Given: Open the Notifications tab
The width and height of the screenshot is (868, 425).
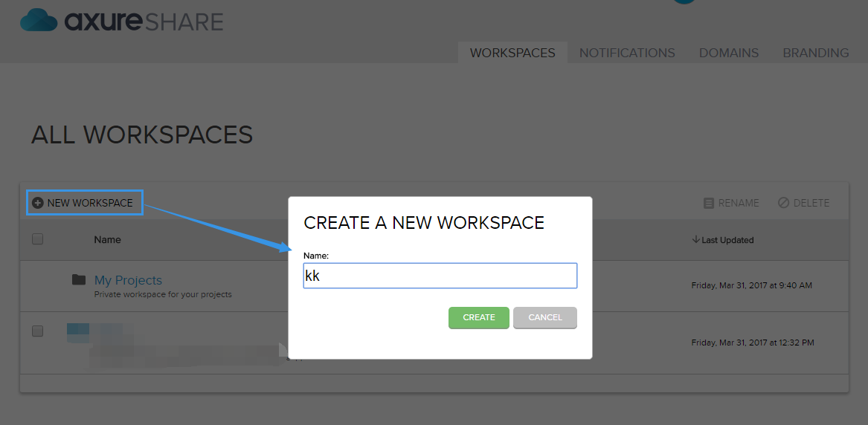Looking at the screenshot, I should point(627,53).
